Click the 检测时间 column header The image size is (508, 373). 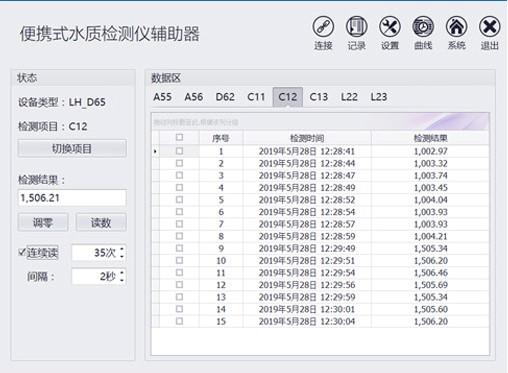(307, 138)
